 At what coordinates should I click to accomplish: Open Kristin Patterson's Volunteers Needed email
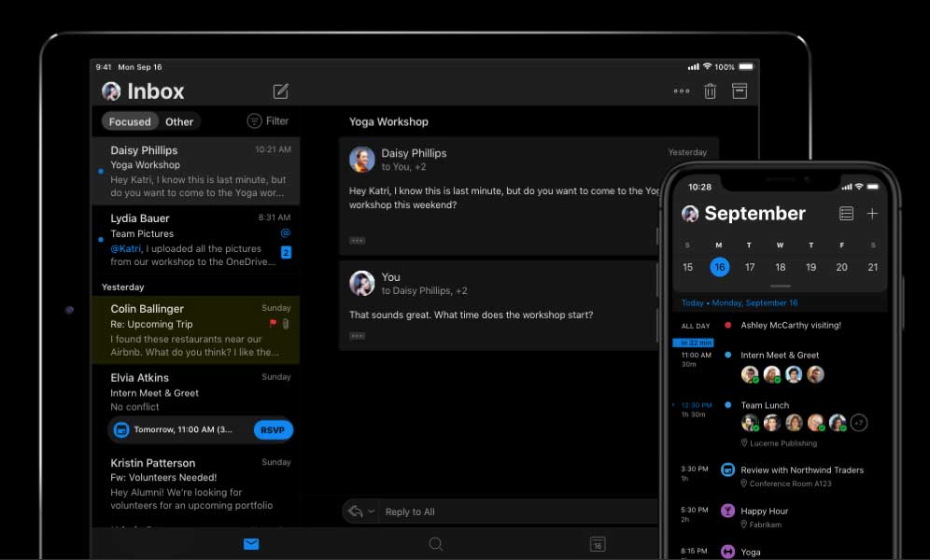(196, 486)
